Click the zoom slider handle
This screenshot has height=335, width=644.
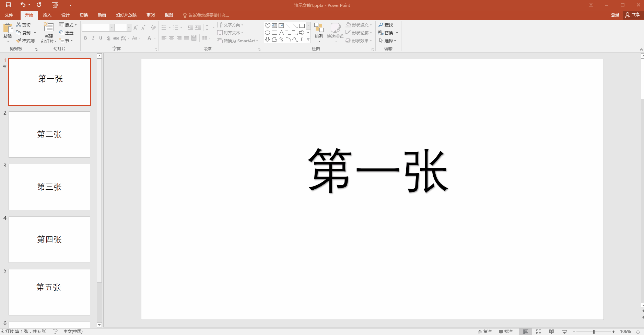pyautogui.click(x=594, y=332)
